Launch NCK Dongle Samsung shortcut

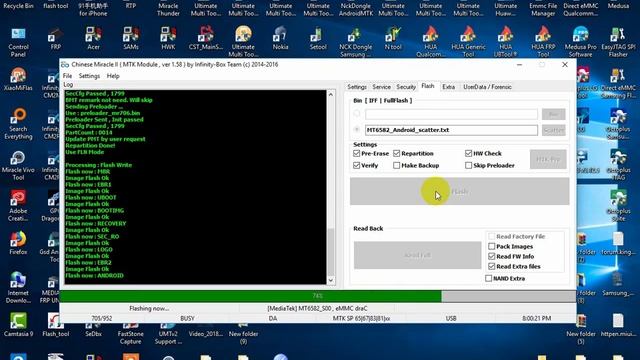point(356,42)
